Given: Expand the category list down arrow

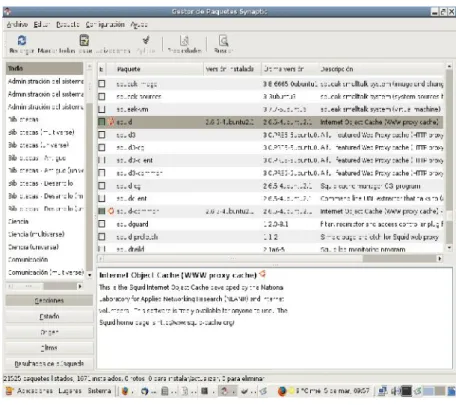Looking at the screenshot, I should (90, 275).
